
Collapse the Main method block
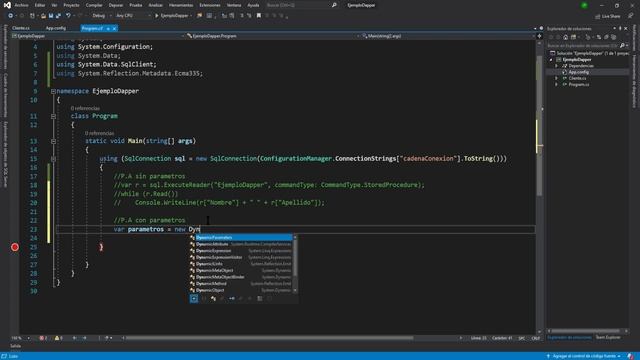(x=53, y=141)
